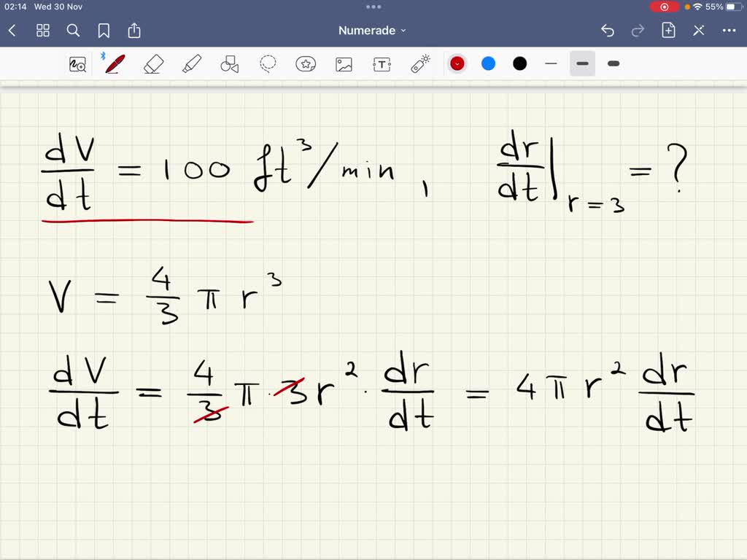Select the Lasso selection tool
The image size is (747, 560).
(268, 64)
